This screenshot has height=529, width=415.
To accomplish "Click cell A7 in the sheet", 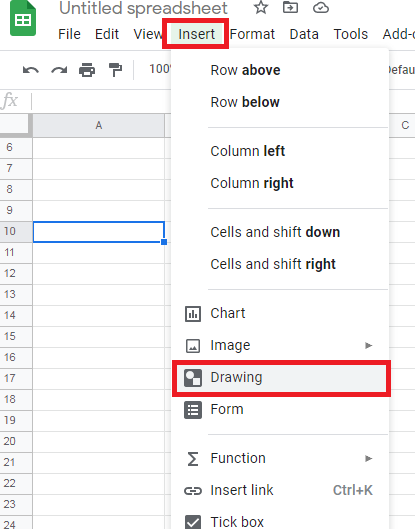I will 99,168.
